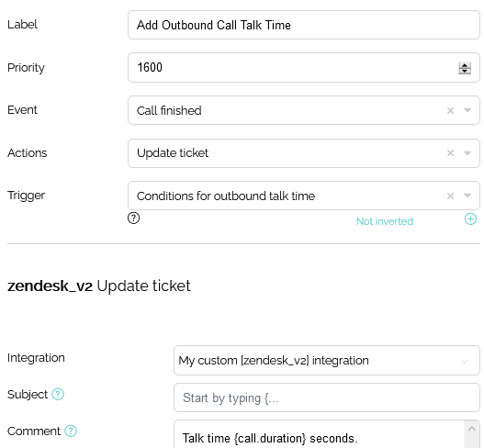Show help for the Subject field
The image size is (484, 448).
click(58, 395)
